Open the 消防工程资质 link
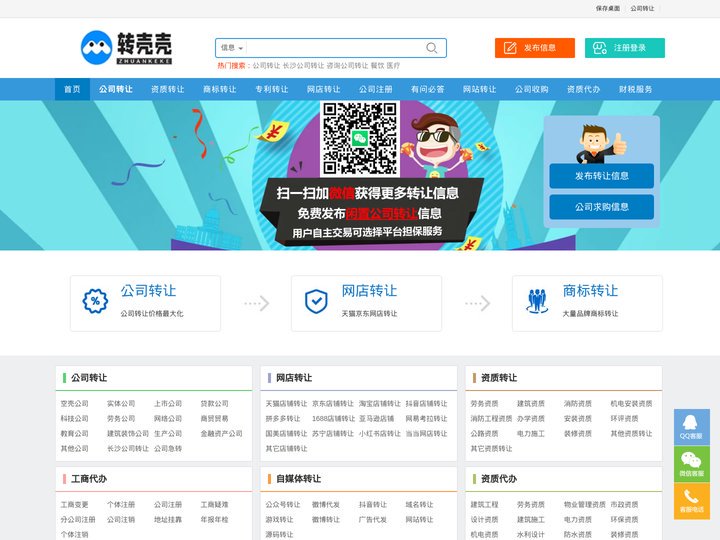 (491, 419)
